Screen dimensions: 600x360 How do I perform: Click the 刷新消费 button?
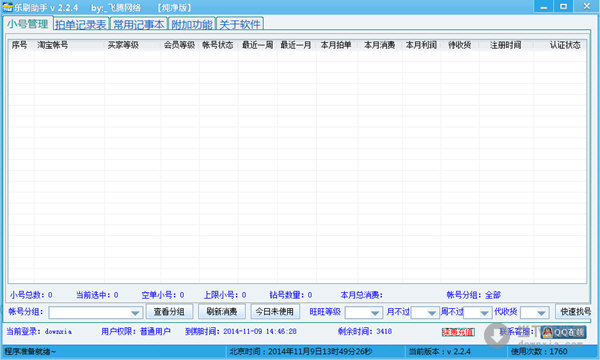[222, 311]
